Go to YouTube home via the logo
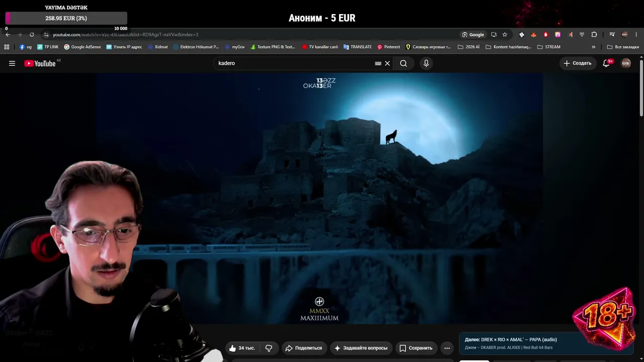Viewport: 644px width, 362px height. [x=40, y=63]
